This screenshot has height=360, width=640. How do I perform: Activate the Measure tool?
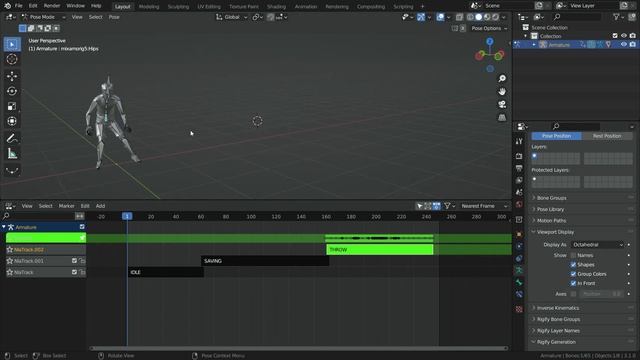[x=12, y=153]
